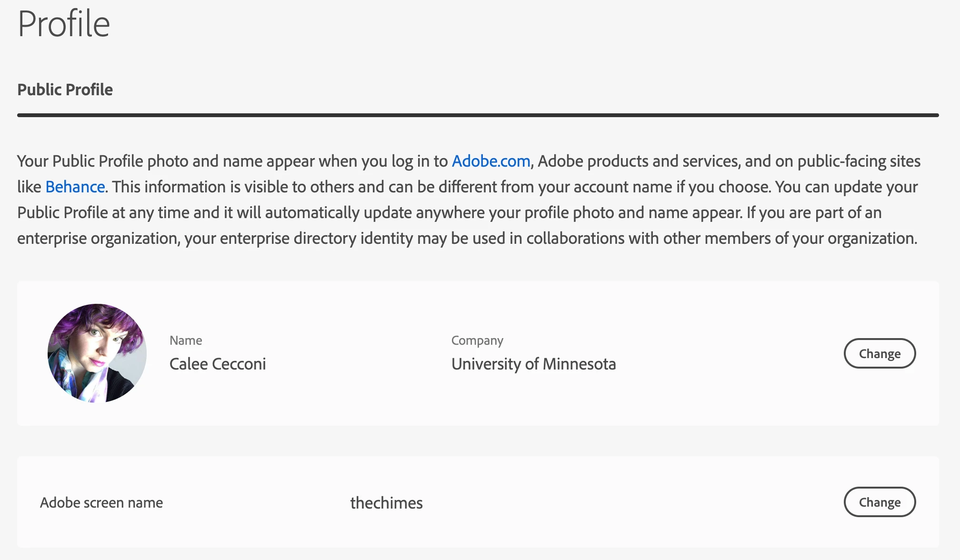Click the screen name thechimes
Image resolution: width=960 pixels, height=560 pixels.
(x=387, y=503)
